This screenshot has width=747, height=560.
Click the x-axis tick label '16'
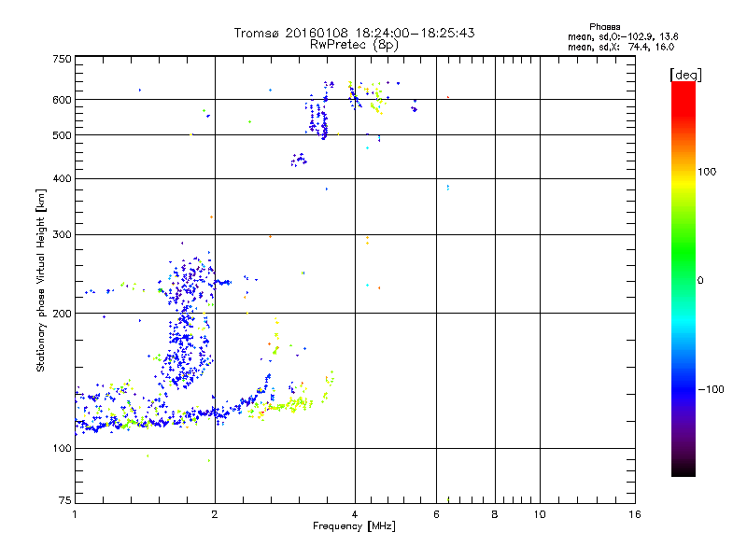tap(635, 514)
